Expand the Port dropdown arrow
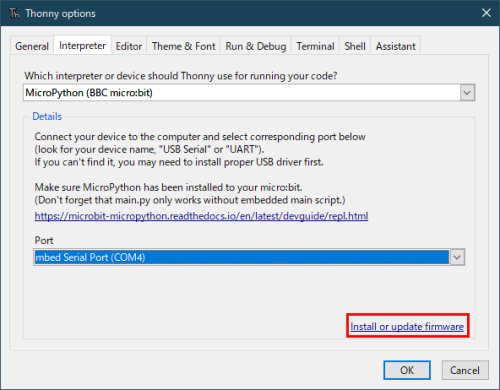This screenshot has height=390, width=500. (x=457, y=257)
